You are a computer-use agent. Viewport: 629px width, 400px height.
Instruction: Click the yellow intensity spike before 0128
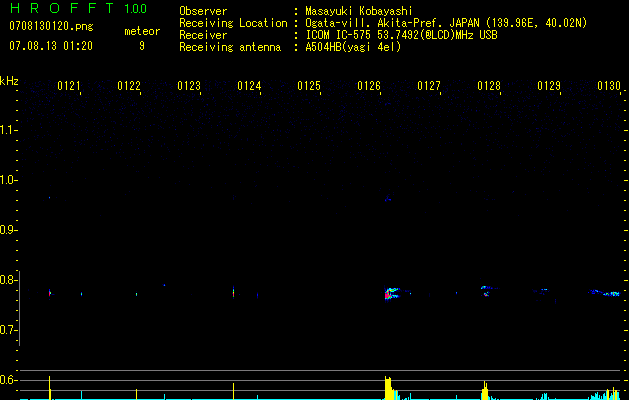tap(485, 390)
